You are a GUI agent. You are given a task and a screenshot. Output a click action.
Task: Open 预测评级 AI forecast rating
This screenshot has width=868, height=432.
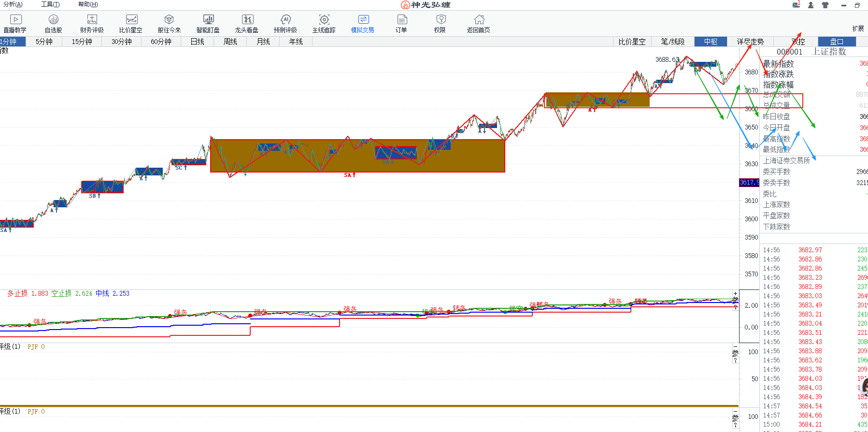285,23
